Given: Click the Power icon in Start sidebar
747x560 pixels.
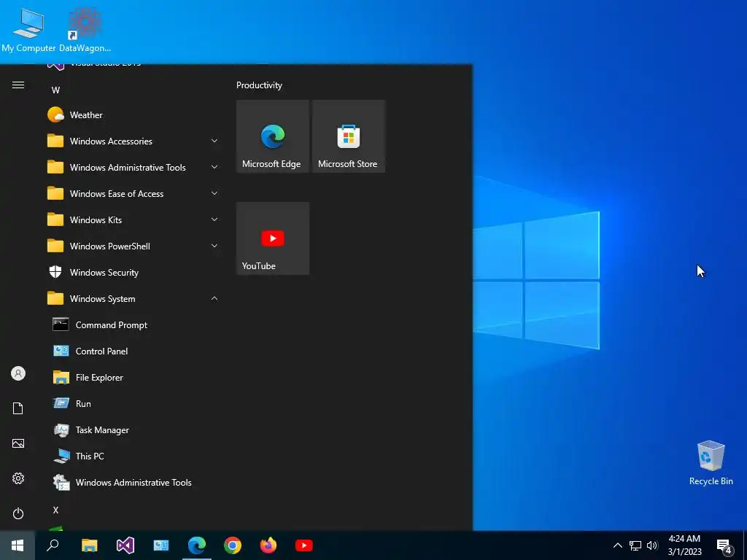Looking at the screenshot, I should [x=18, y=513].
